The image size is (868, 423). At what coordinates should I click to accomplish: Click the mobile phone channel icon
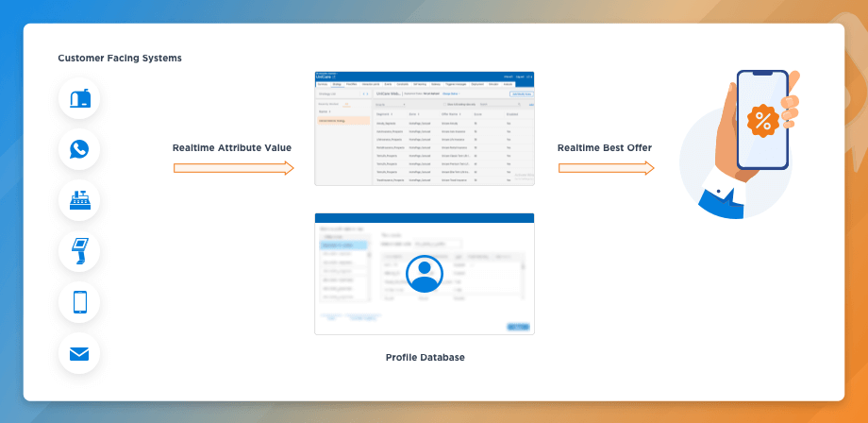pos(79,302)
